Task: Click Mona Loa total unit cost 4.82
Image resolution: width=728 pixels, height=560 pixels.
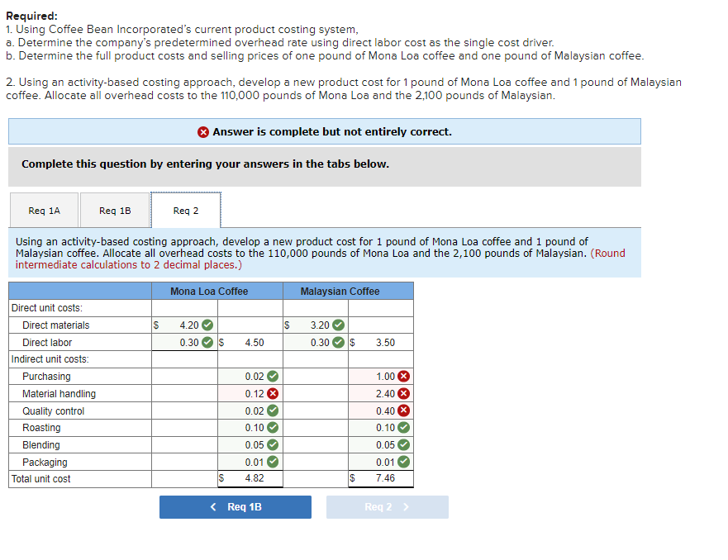Action: click(250, 478)
